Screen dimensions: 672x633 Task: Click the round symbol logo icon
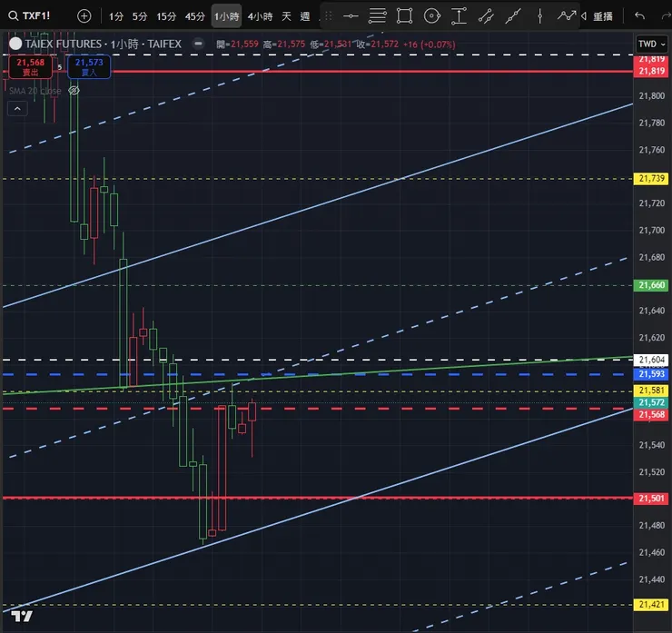pos(15,44)
